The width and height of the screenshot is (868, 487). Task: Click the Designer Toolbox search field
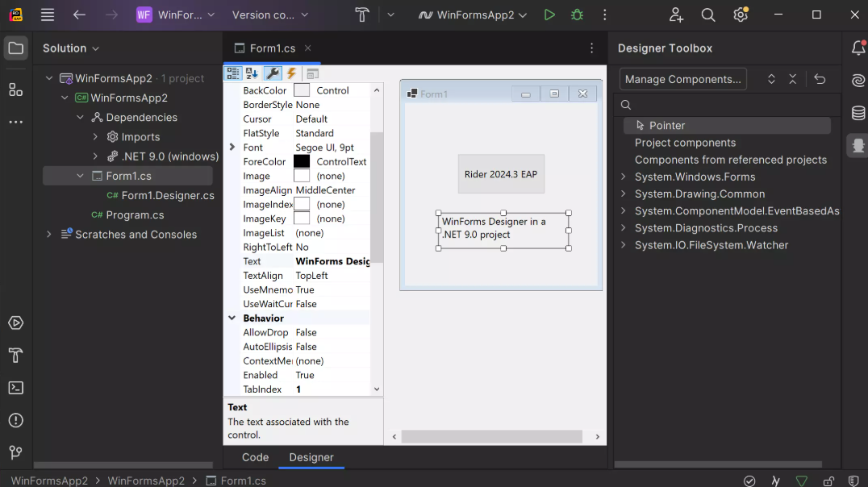pos(726,105)
